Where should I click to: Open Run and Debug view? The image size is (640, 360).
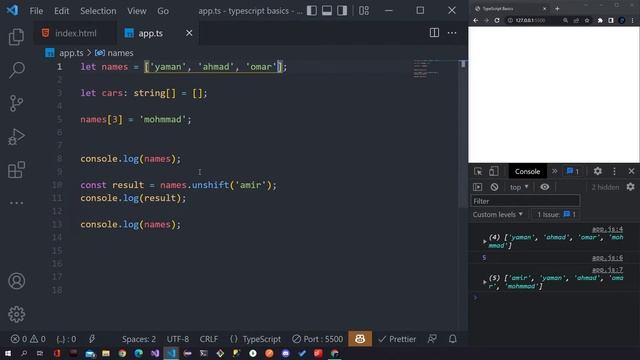coord(16,137)
